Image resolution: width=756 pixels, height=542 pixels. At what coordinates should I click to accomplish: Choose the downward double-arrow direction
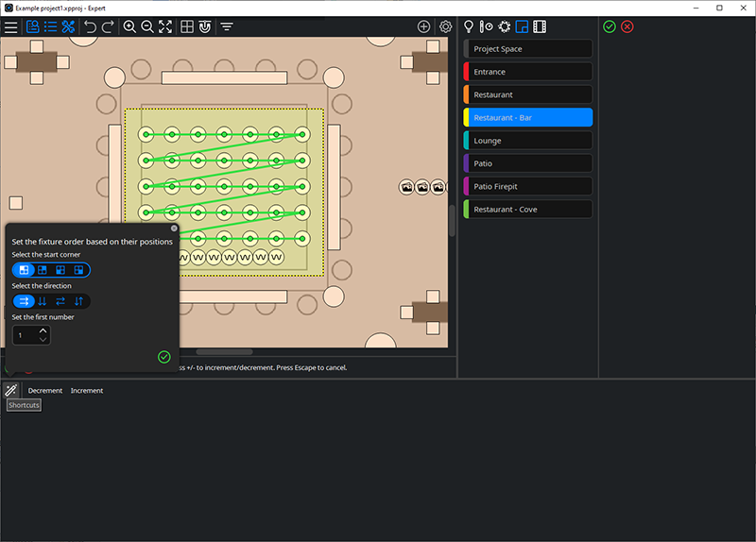coord(43,301)
